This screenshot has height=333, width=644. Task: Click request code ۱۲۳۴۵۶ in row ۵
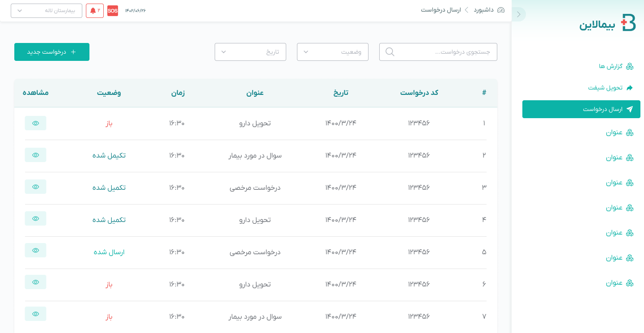pyautogui.click(x=419, y=252)
